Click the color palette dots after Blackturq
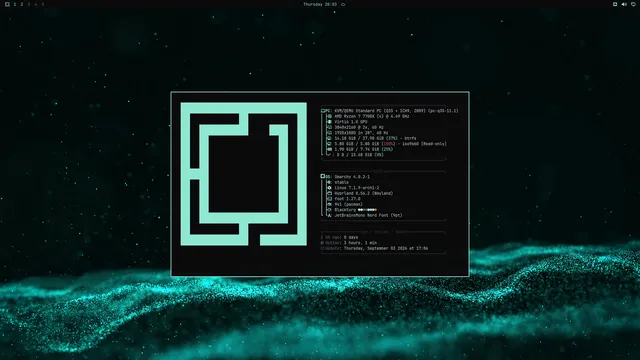Image resolution: width=640 pixels, height=360 pixels. pyautogui.click(x=367, y=210)
